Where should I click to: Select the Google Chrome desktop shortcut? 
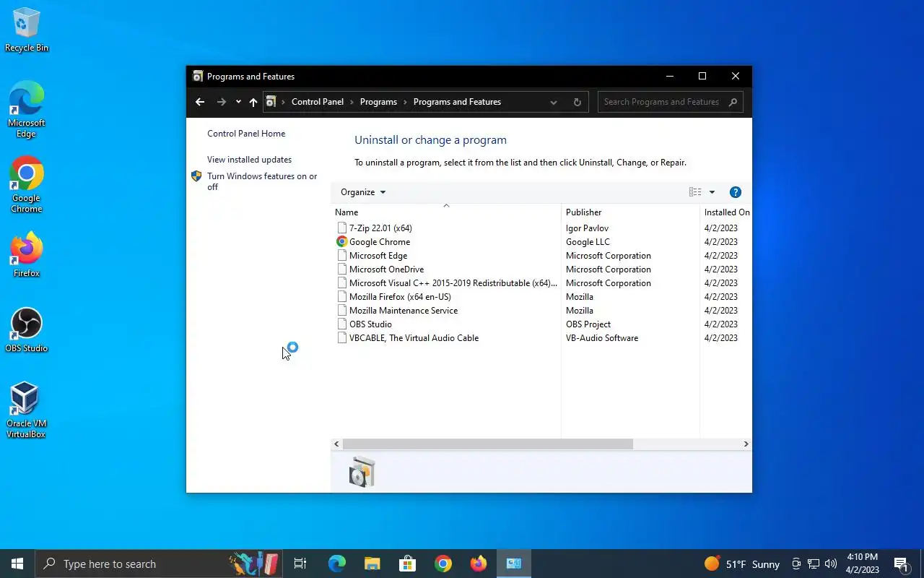click(27, 185)
